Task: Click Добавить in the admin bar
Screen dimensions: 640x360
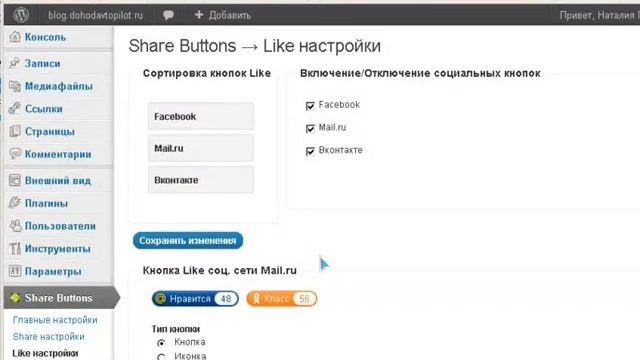Action: pyautogui.click(x=229, y=16)
